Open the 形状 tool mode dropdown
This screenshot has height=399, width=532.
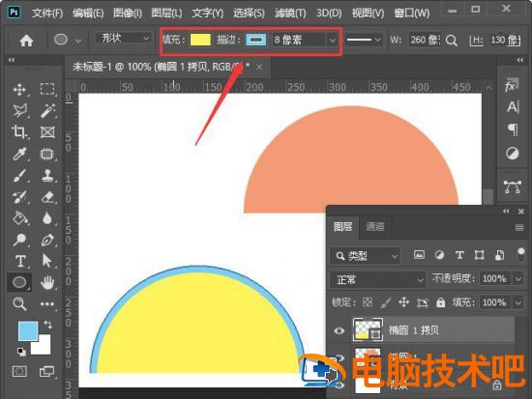coord(123,38)
